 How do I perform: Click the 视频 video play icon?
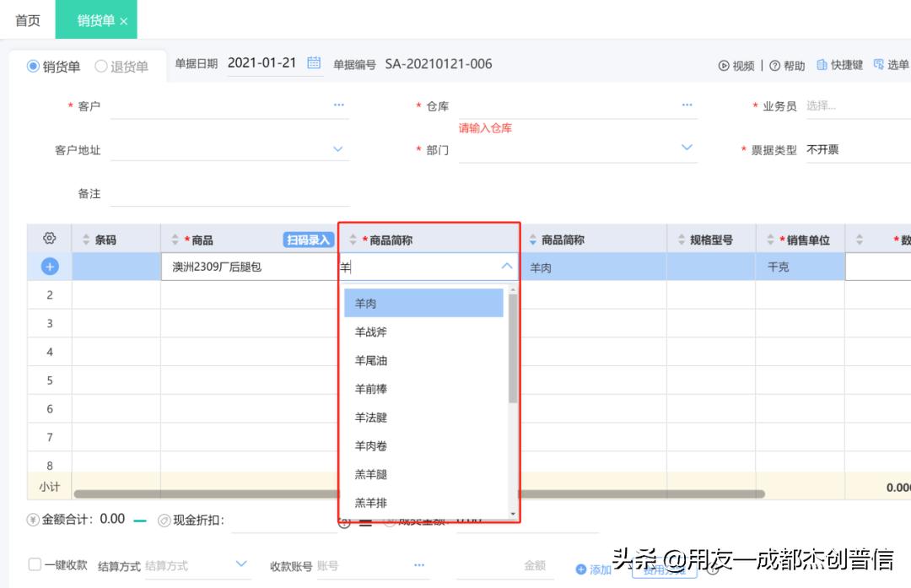point(724,64)
